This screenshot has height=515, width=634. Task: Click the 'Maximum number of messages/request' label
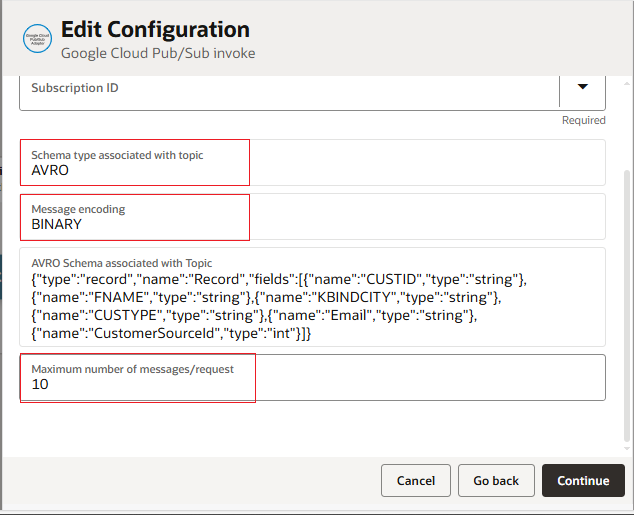pyautogui.click(x=132, y=369)
